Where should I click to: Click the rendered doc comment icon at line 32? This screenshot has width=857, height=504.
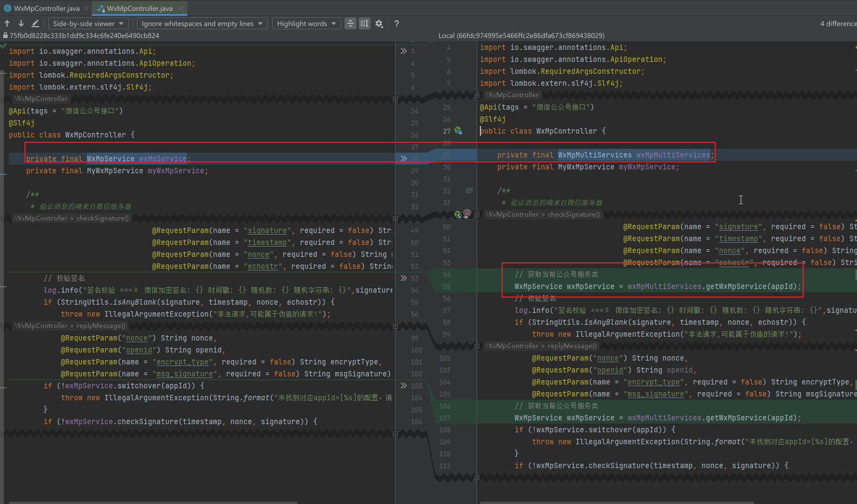(470, 191)
